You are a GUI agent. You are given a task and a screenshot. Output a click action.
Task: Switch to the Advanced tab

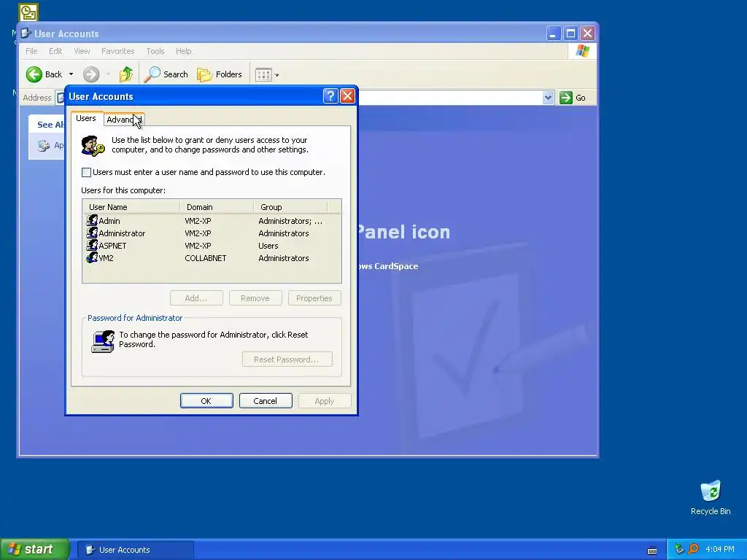(124, 120)
